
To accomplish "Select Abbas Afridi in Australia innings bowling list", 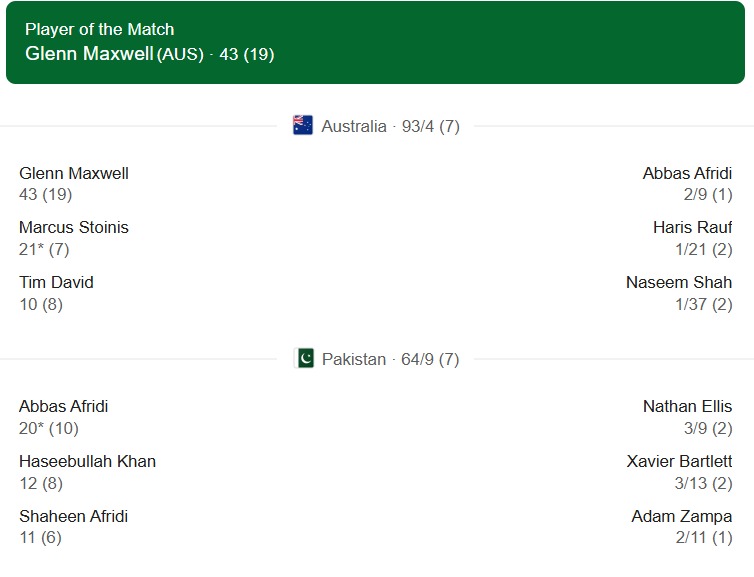I will 687,173.
